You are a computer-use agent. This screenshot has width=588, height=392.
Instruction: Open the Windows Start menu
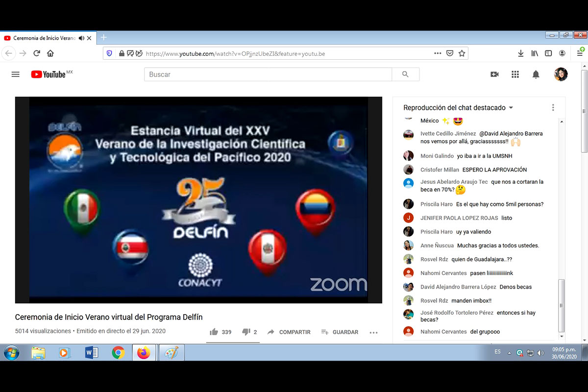[x=11, y=352]
